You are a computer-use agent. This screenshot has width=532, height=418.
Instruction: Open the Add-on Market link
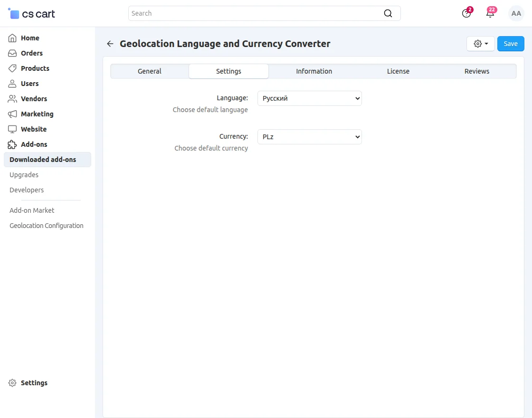pos(31,210)
